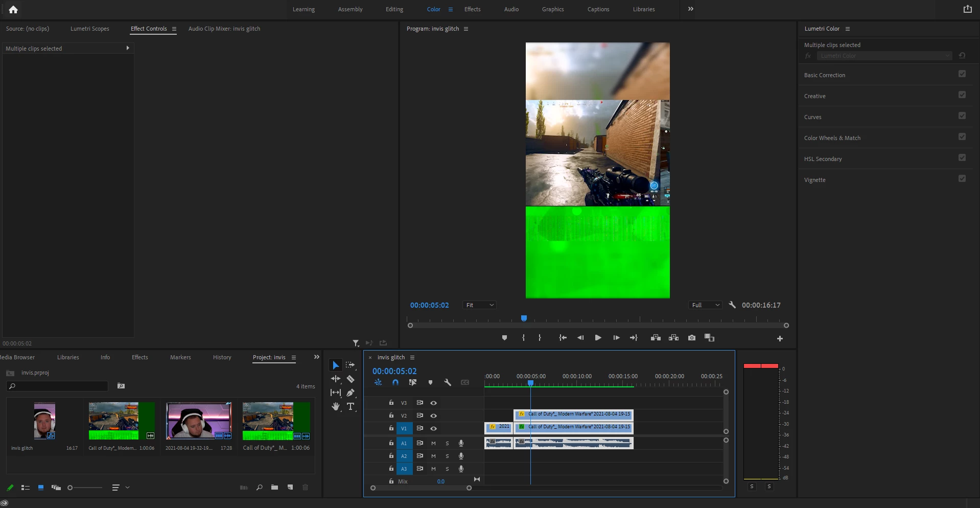Click the Go to In point button
Viewport: 980px width, 508px height.
pos(563,338)
